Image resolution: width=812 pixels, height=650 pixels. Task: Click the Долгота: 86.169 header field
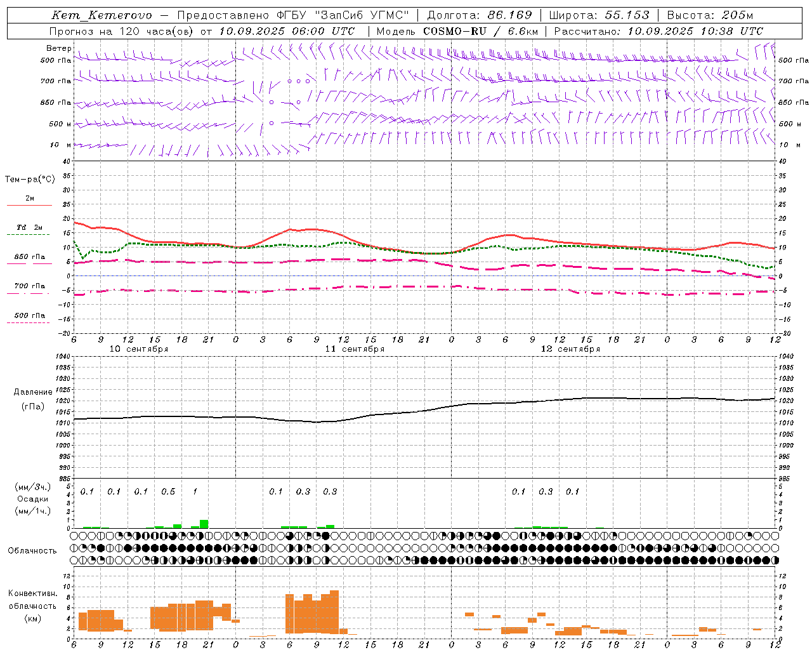[480, 15]
